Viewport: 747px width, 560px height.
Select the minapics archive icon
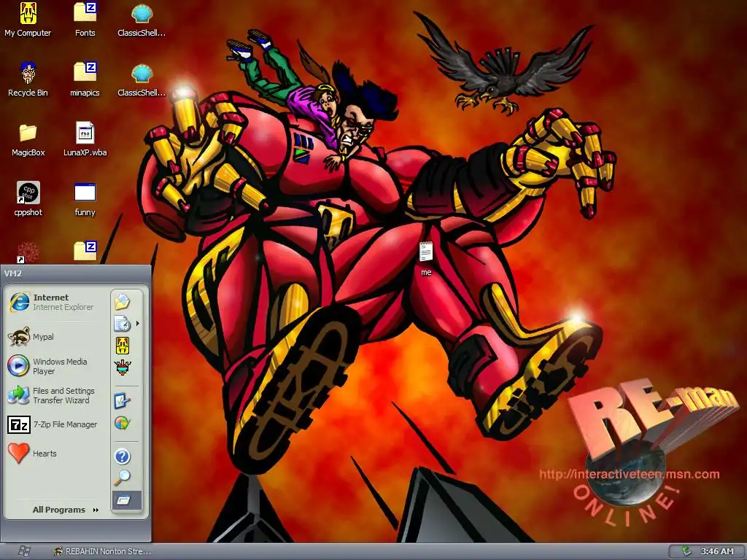[85, 79]
